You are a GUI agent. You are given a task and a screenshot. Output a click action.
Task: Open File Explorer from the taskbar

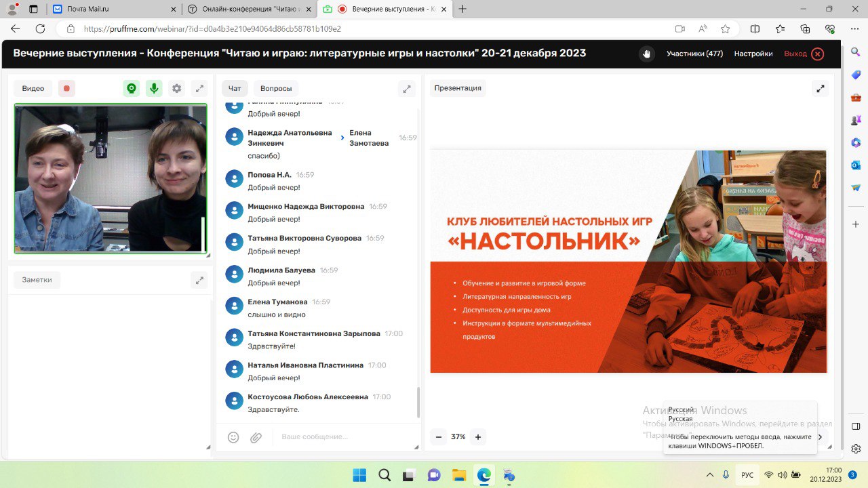coord(459,475)
